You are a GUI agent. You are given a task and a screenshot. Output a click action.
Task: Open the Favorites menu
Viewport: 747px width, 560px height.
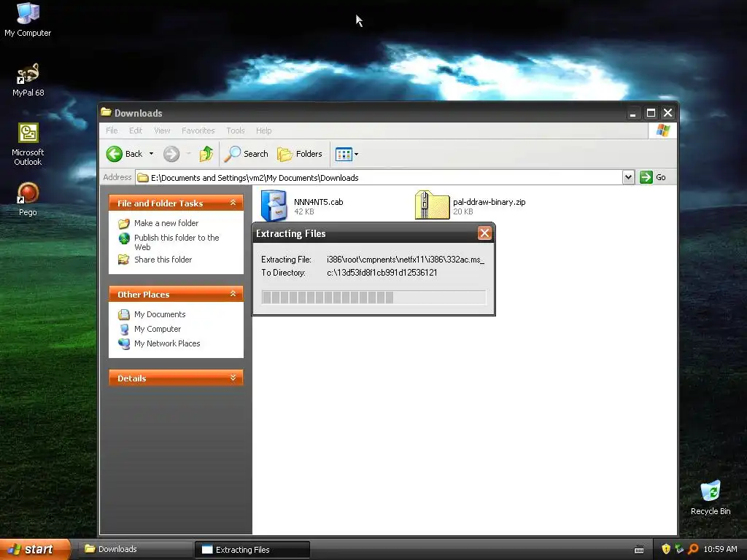point(198,131)
